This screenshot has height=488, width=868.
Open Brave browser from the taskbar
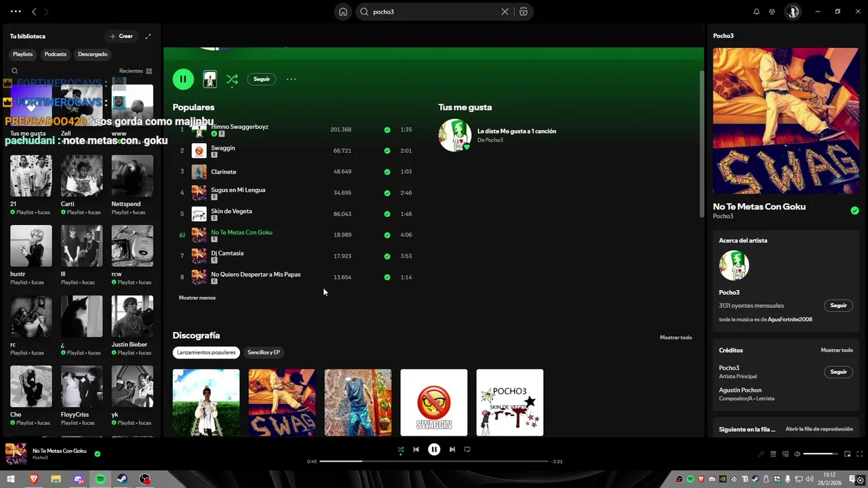[34, 479]
